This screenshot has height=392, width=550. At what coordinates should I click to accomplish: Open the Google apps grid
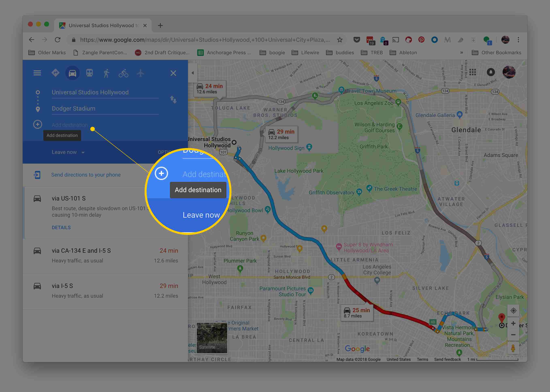[472, 72]
